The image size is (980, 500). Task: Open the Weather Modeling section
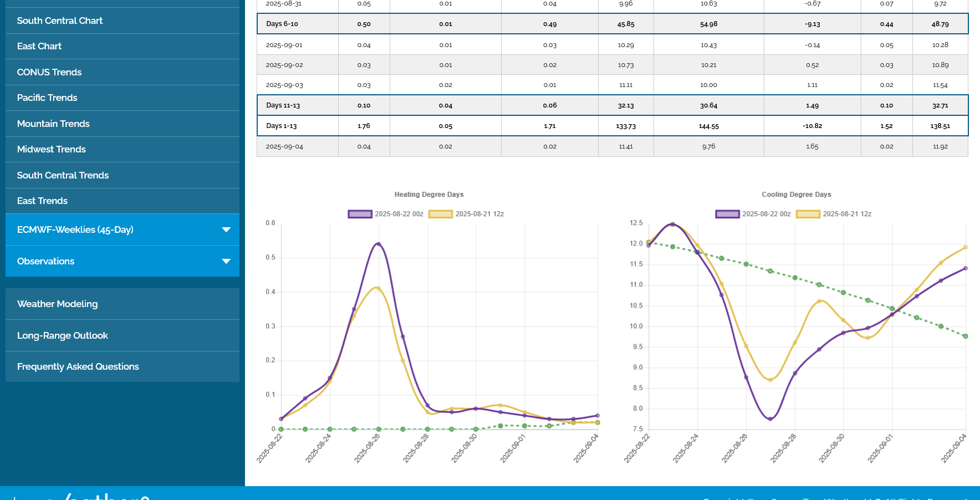[57, 304]
